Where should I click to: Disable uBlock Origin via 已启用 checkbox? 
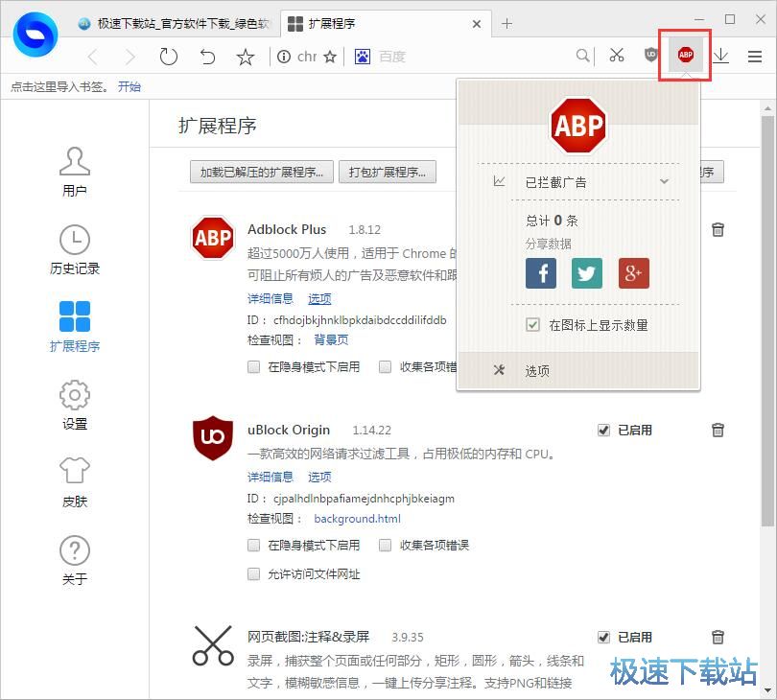tap(603, 430)
